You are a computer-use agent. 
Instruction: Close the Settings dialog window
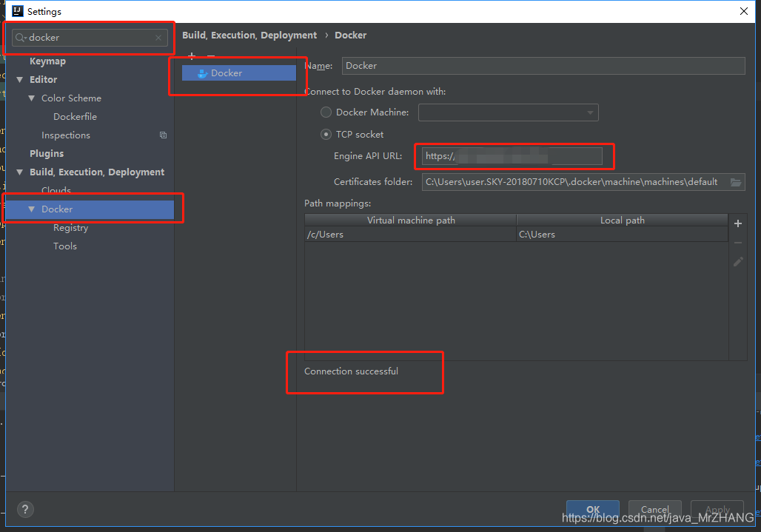pos(743,11)
